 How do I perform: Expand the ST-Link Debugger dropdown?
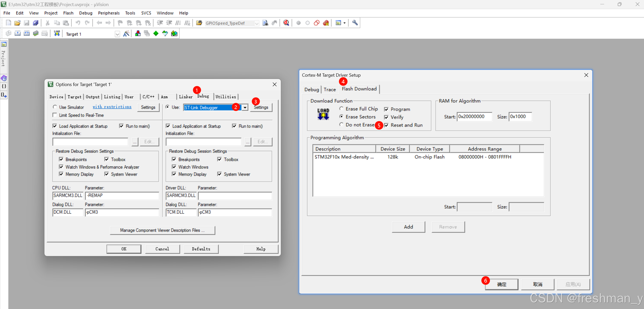(245, 107)
